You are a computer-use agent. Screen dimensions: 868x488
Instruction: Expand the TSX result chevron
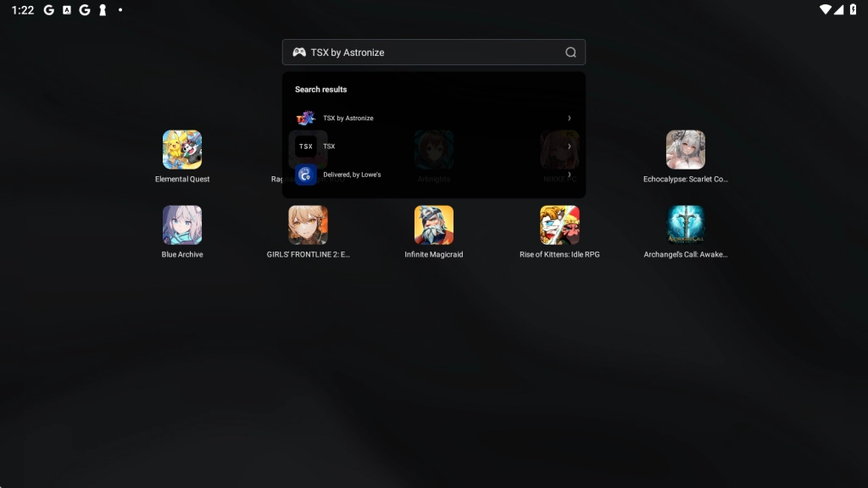(x=569, y=146)
